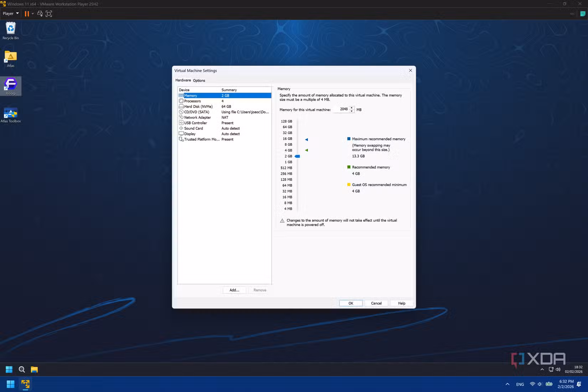Send Ctrl+Alt+Del to the VM
The width and height of the screenshot is (588, 392).
click(40, 14)
